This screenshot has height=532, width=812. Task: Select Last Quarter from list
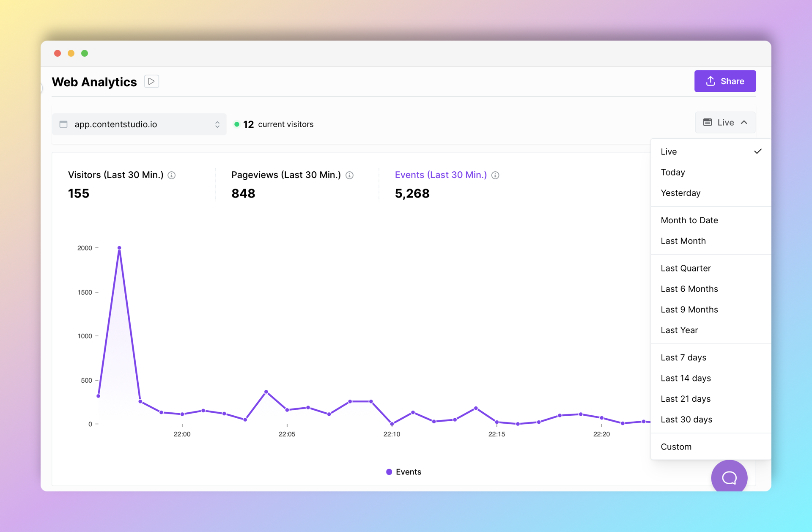[x=686, y=268]
